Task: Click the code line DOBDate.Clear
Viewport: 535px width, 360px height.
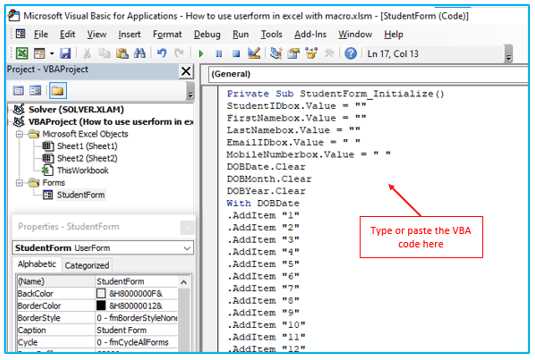Action: coord(266,167)
